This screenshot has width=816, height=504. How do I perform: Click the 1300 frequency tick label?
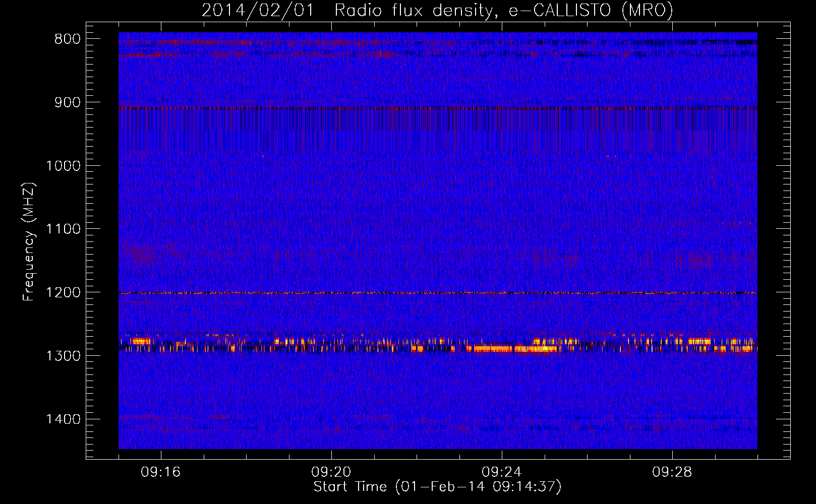coord(64,356)
